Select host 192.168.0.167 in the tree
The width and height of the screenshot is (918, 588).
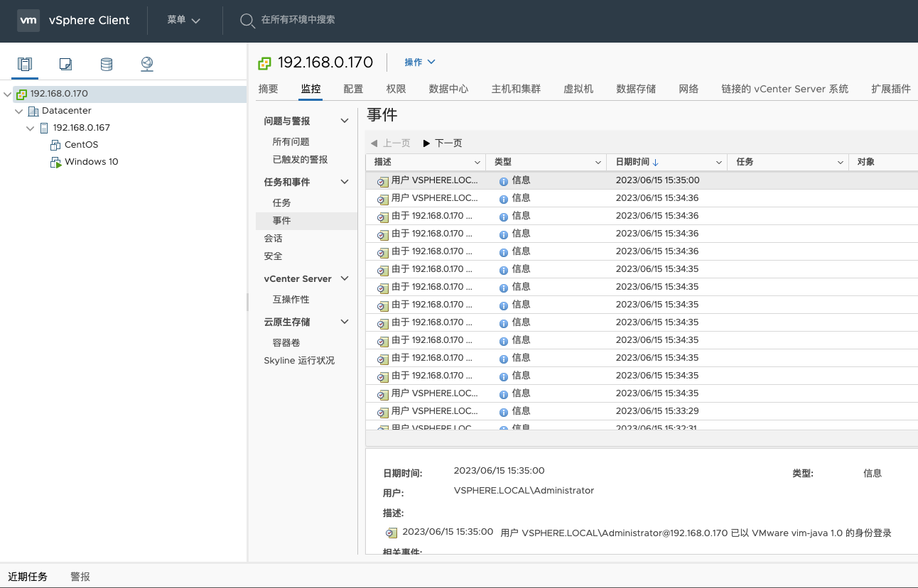click(81, 128)
